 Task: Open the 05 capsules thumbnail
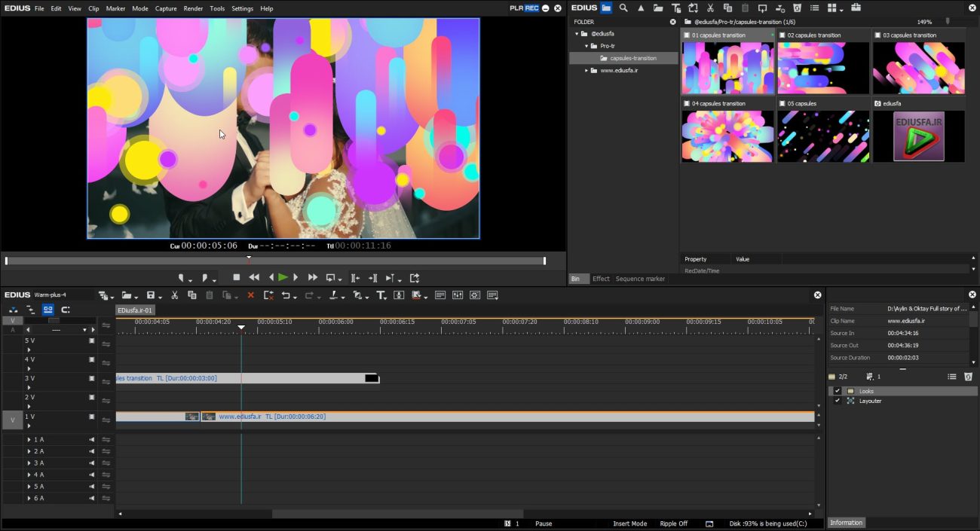pos(823,136)
